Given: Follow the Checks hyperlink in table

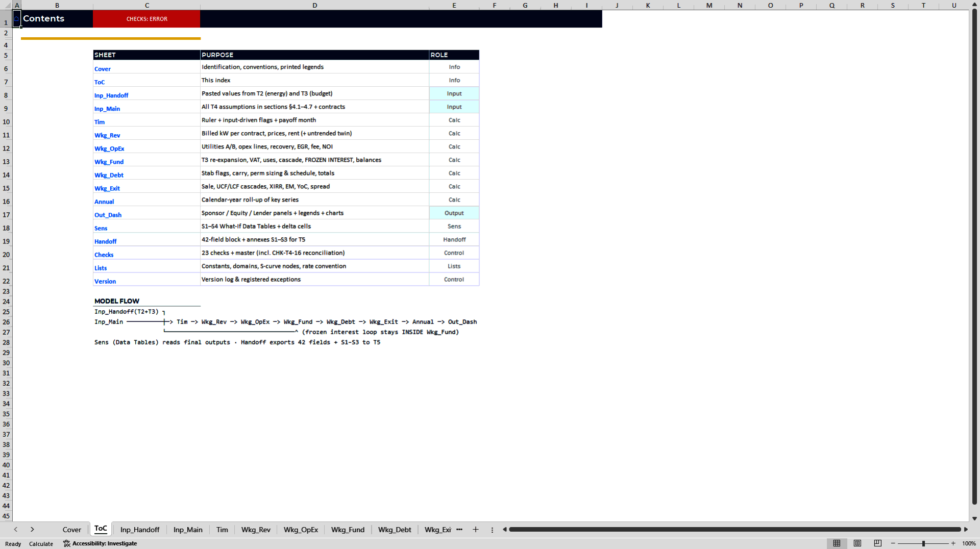Looking at the screenshot, I should 104,255.
